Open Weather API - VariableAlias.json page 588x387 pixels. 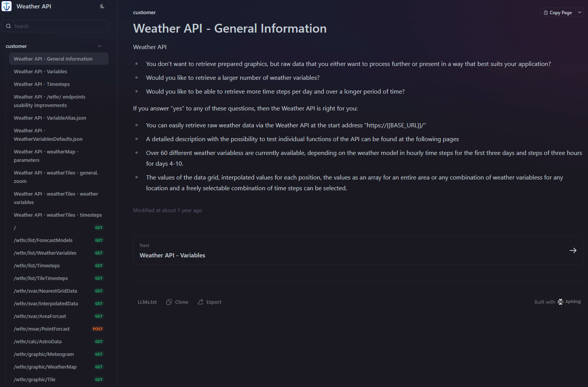coord(50,118)
